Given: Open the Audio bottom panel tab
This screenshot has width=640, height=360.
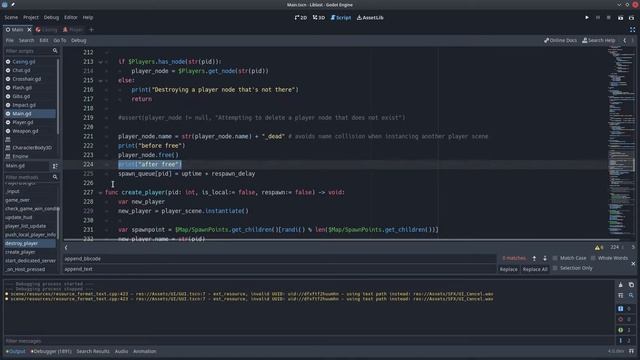Looking at the screenshot, I should coord(121,351).
